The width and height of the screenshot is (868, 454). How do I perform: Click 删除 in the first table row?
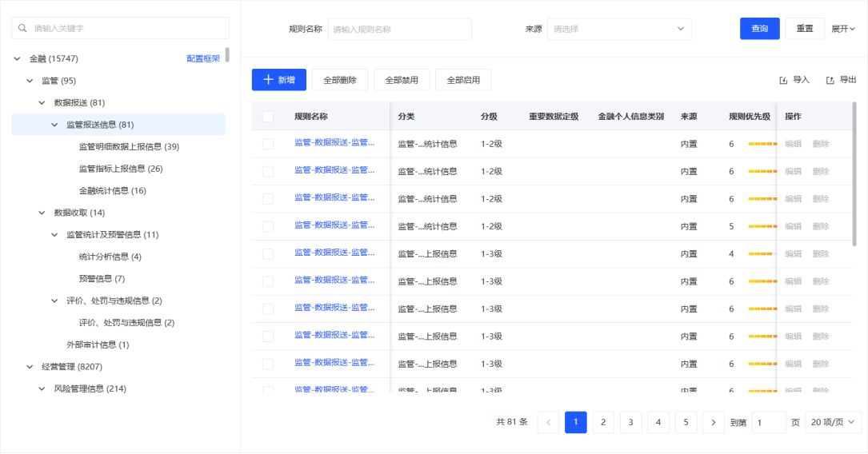[x=821, y=144]
